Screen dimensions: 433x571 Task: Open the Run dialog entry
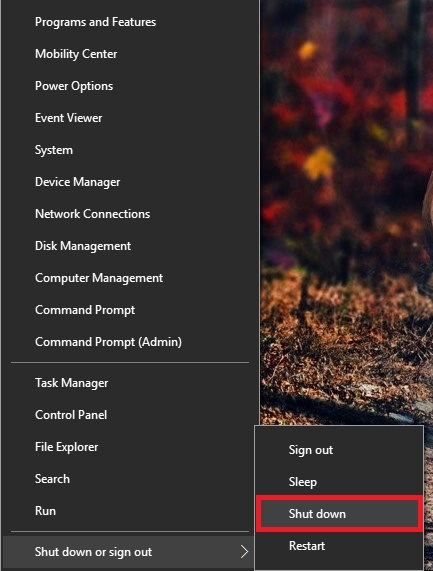click(129, 511)
